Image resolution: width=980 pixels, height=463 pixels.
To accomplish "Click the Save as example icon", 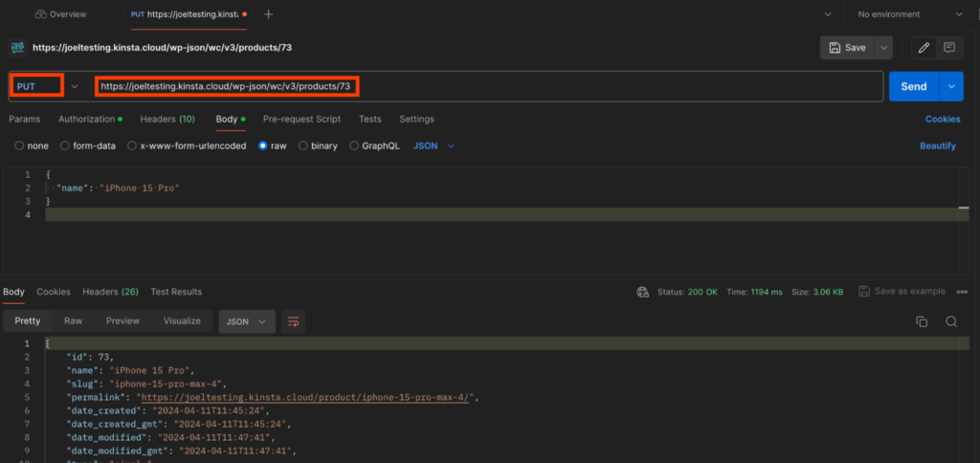I will [x=864, y=292].
